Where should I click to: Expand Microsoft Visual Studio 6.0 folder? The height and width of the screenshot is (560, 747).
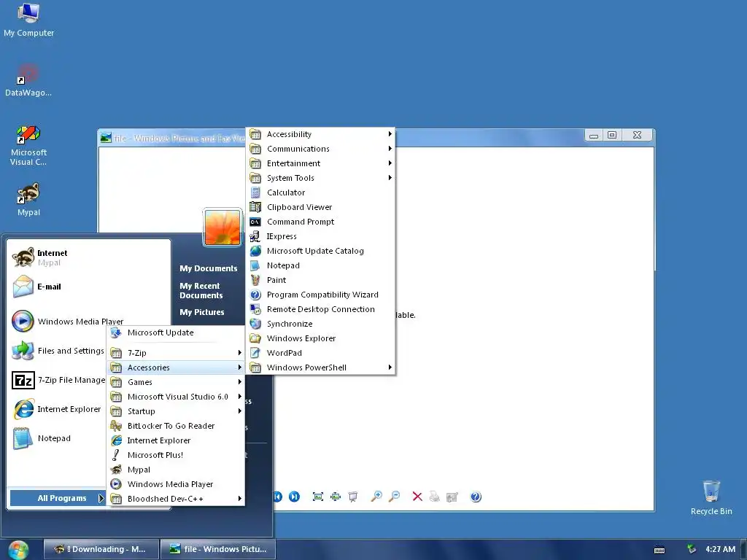click(x=176, y=397)
